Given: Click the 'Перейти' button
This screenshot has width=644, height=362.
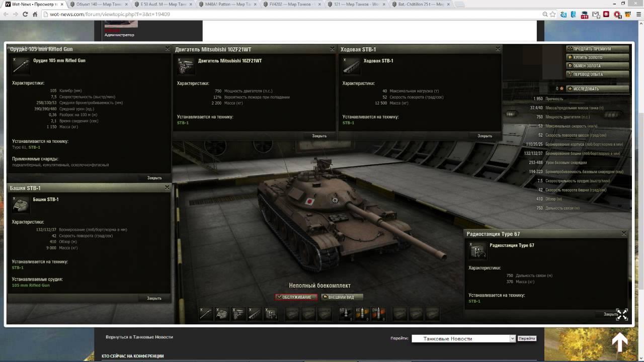Looking at the screenshot, I should click(x=527, y=338).
